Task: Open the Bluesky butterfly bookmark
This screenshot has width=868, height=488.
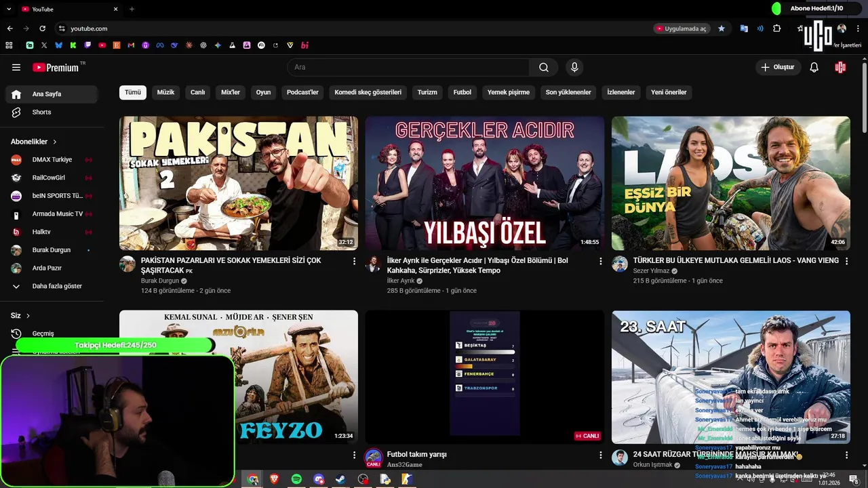Action: tap(58, 45)
